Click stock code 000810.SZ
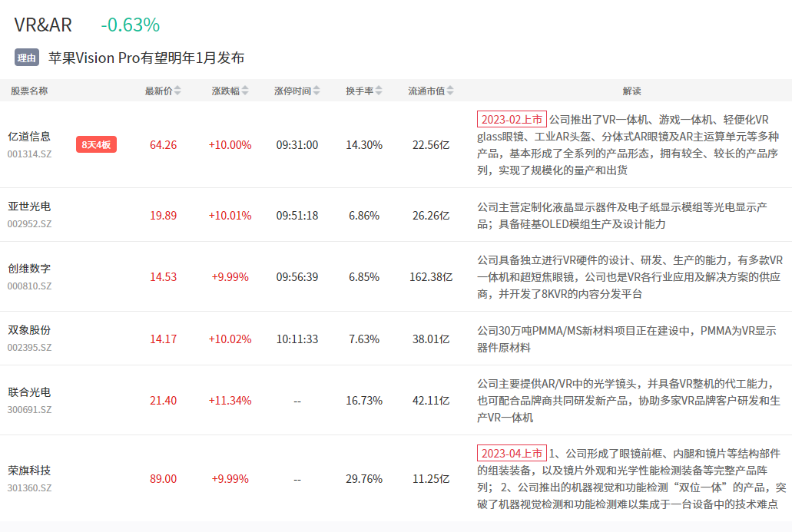 (x=29, y=286)
